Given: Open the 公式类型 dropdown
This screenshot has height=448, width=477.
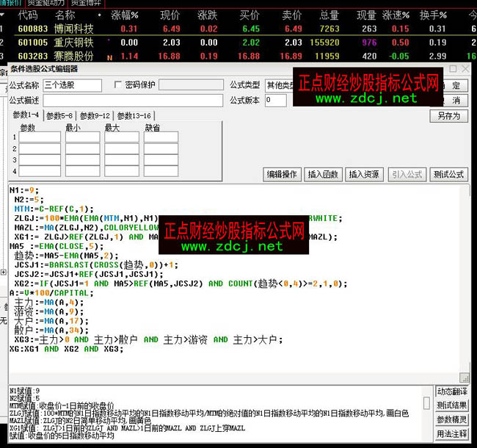Looking at the screenshot, I should pyautogui.click(x=279, y=85).
